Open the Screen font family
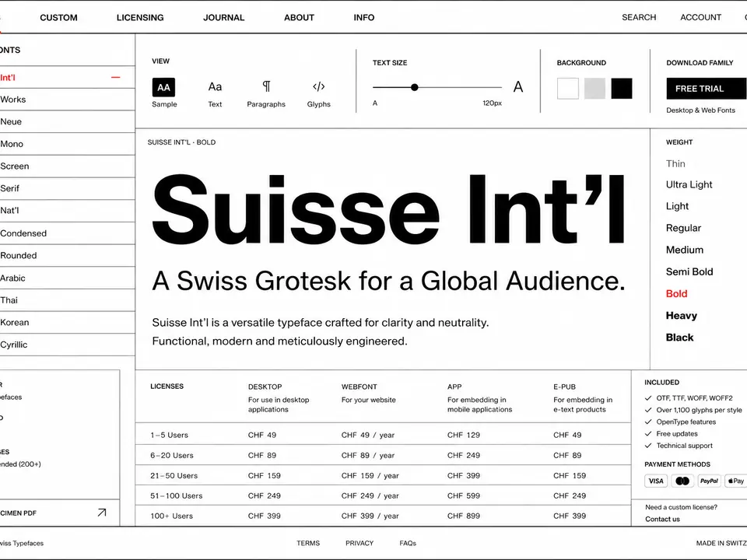Screen dimensions: 747x560 click(65, 166)
